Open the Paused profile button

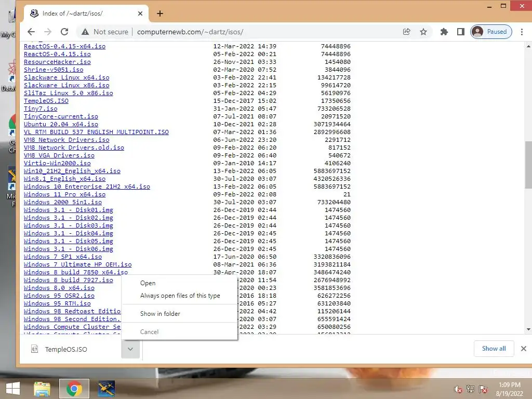tap(491, 32)
